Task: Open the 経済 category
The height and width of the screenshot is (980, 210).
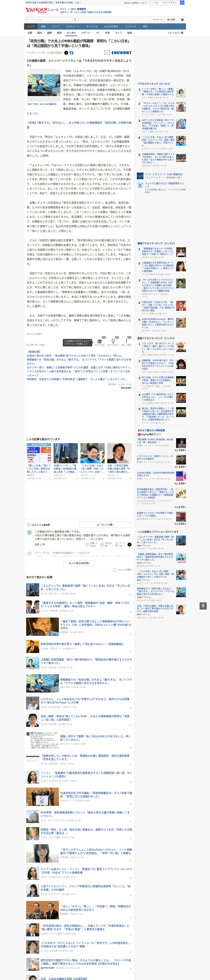Action: (x=59, y=33)
